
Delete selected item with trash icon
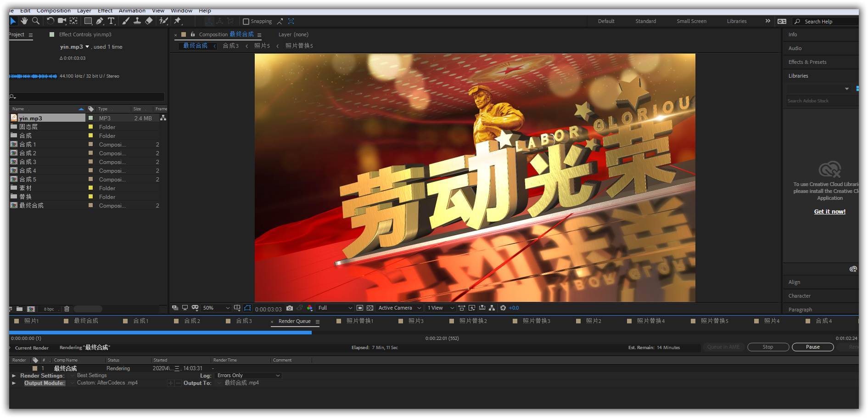pos(67,309)
